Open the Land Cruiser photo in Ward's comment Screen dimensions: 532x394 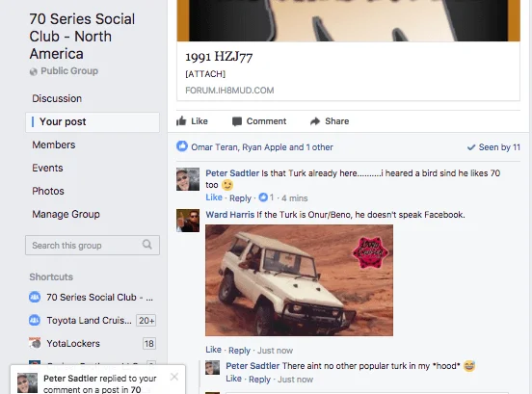tap(299, 280)
